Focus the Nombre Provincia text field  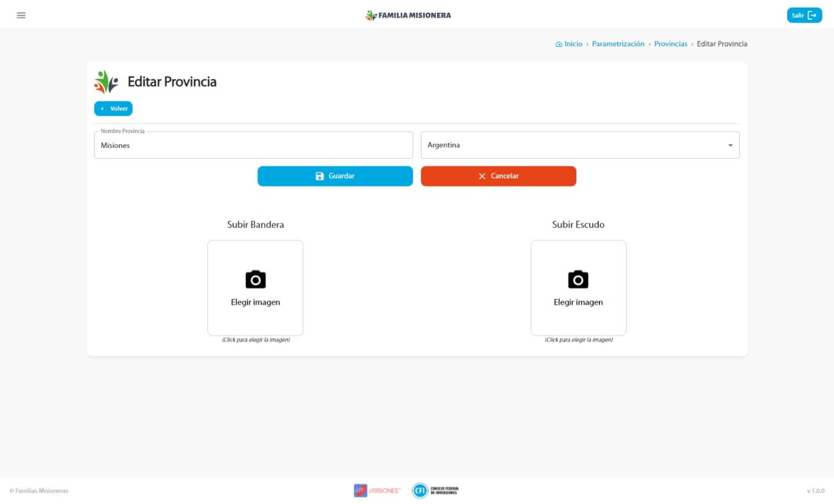253,145
